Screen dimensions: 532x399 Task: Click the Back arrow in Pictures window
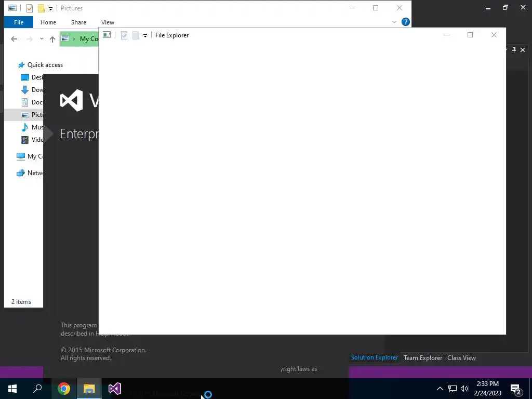[x=14, y=39]
